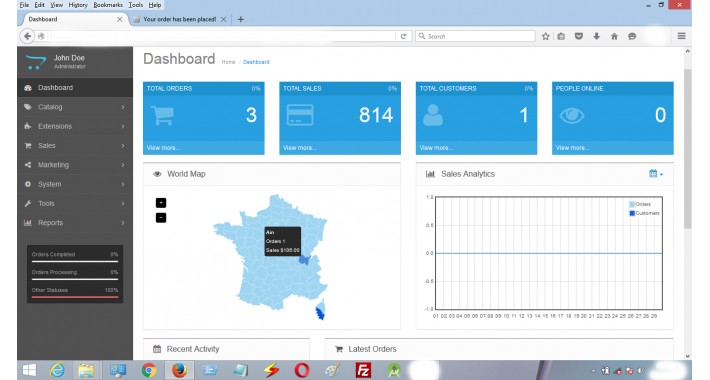Image resolution: width=710 pixels, height=380 pixels.
Task: Open Windows Start button
Action: pos(29,370)
